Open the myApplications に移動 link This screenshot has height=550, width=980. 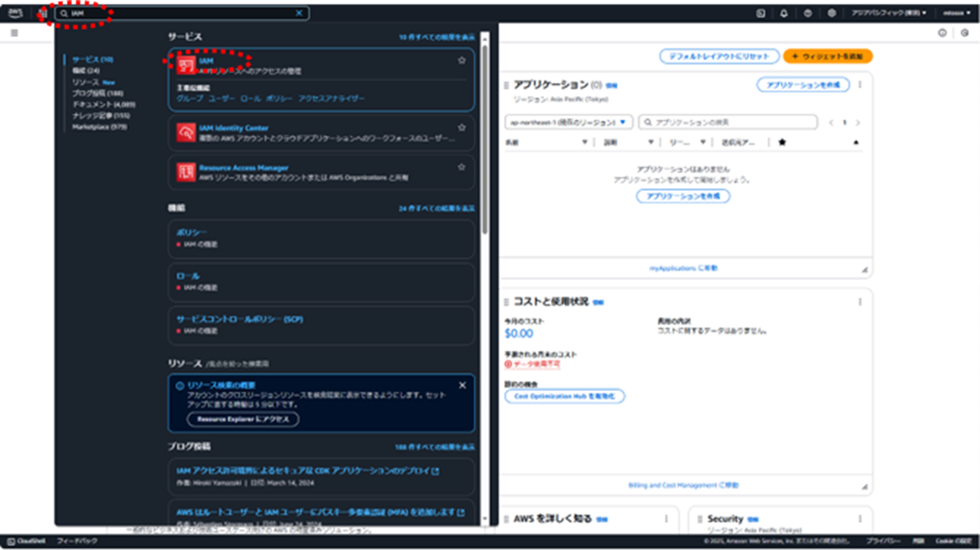click(x=683, y=268)
